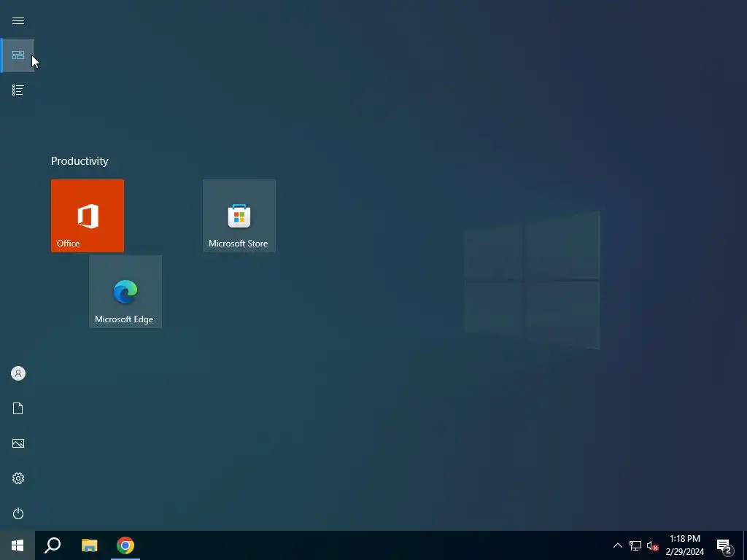Image resolution: width=747 pixels, height=560 pixels.
Task: Launch the Microsoft Store tile
Action: tap(239, 216)
